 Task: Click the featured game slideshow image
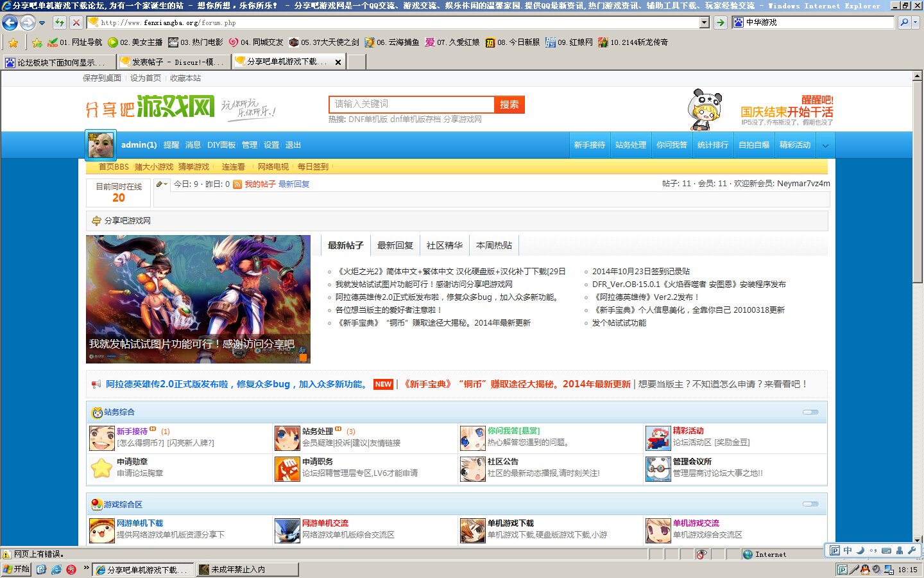(198, 299)
